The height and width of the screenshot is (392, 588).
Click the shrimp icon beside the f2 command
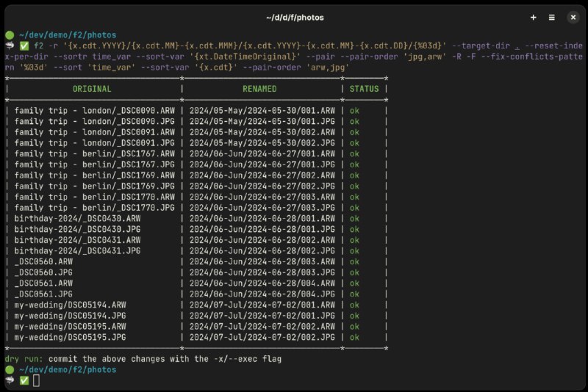click(x=9, y=46)
